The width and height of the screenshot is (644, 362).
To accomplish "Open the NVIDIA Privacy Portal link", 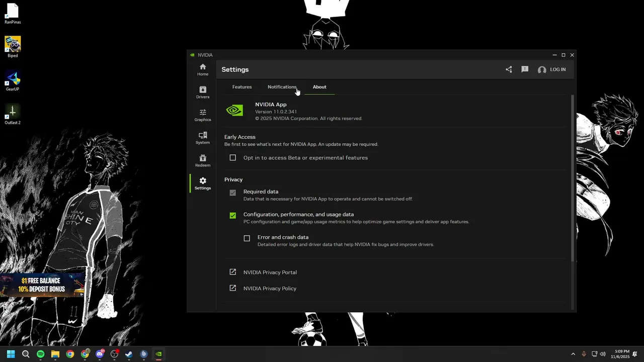I will click(x=270, y=273).
